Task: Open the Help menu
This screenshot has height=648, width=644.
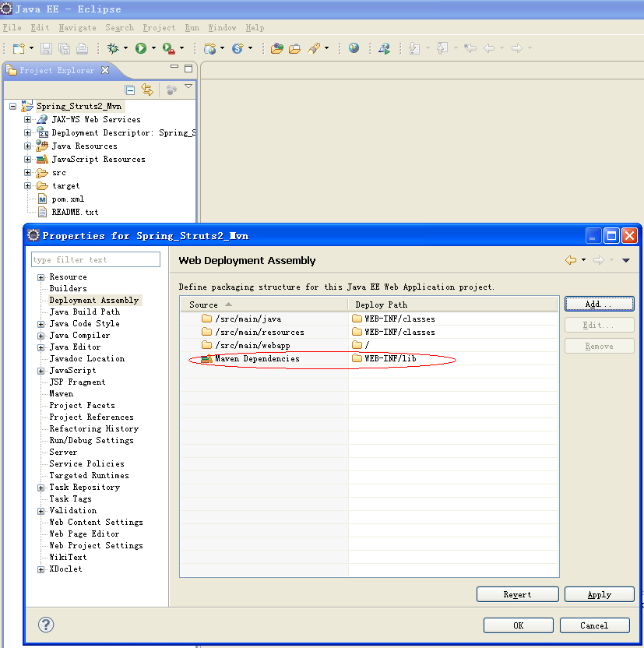Action: pyautogui.click(x=255, y=28)
